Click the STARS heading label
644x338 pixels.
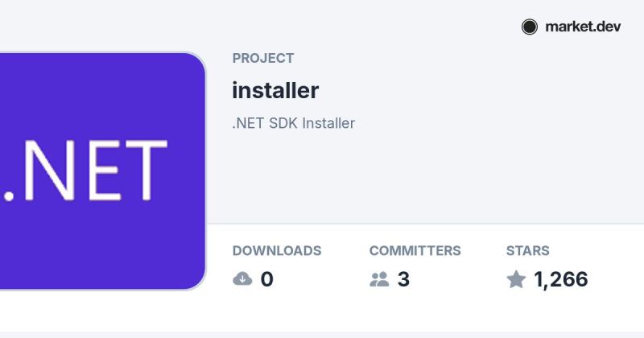[528, 250]
